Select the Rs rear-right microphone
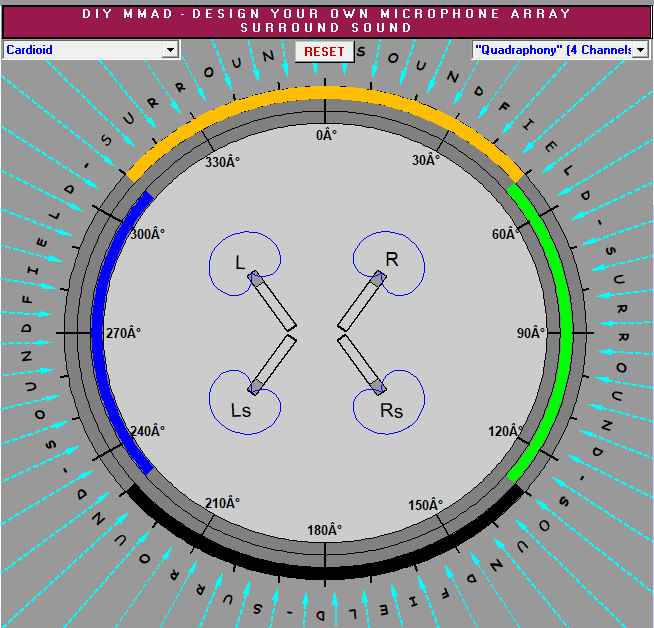 (x=378, y=386)
